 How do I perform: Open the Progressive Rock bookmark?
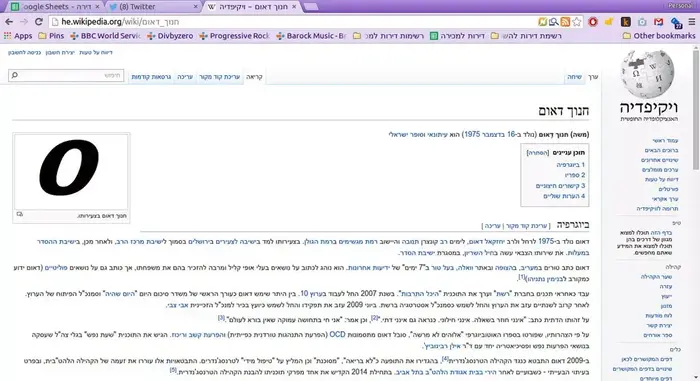235,36
